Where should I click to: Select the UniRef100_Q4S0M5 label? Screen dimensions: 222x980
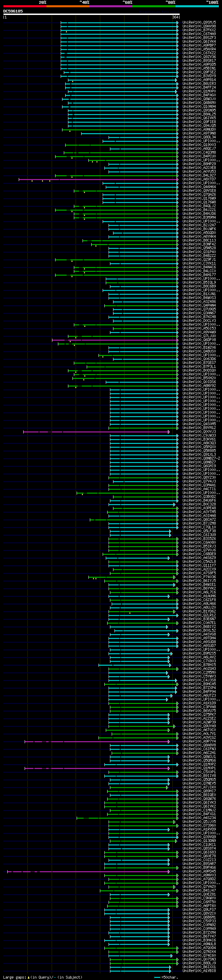point(199,424)
